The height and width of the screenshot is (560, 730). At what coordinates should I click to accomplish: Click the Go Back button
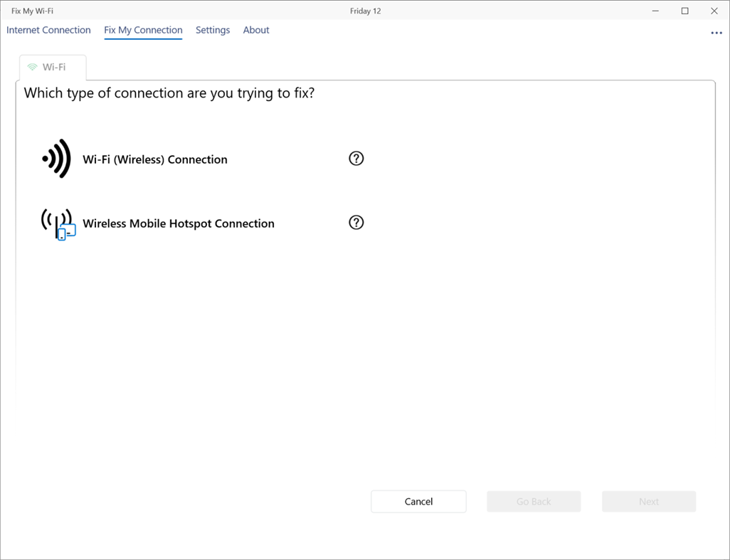click(x=534, y=502)
